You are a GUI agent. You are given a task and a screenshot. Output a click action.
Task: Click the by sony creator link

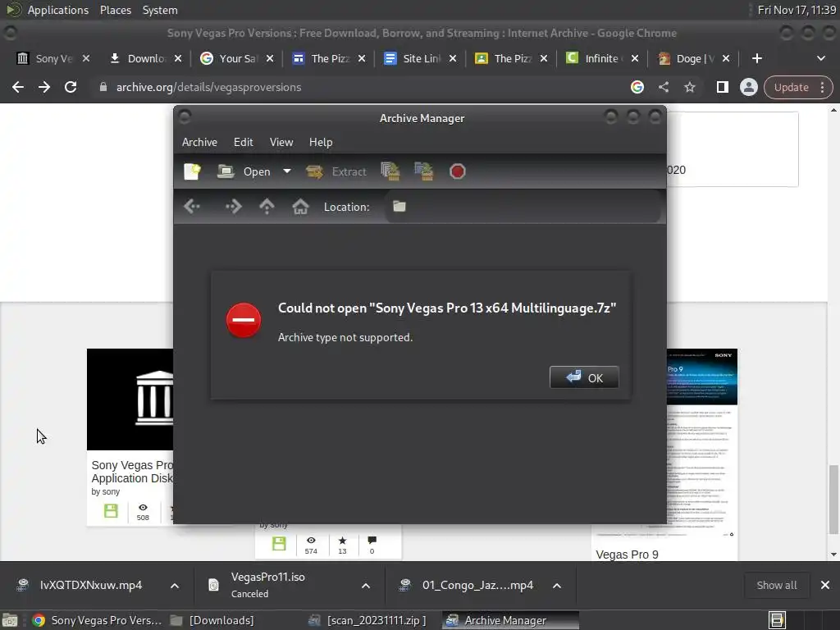pos(106,491)
